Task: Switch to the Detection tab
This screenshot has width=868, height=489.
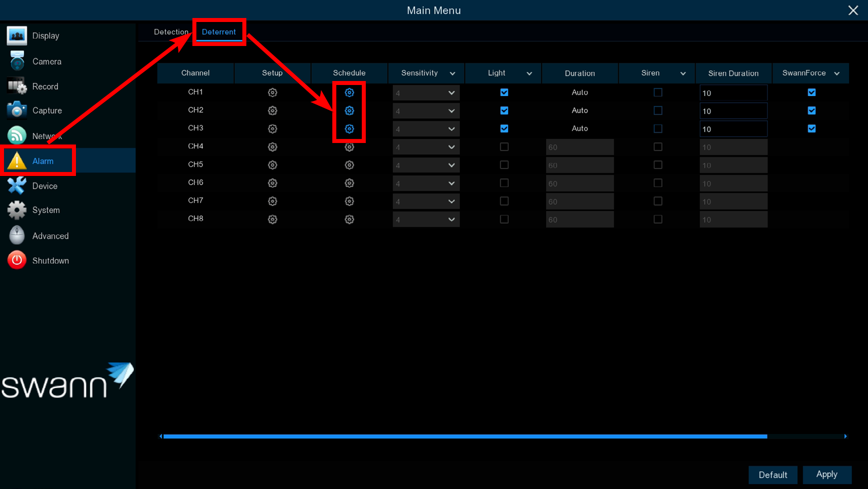Action: (171, 32)
